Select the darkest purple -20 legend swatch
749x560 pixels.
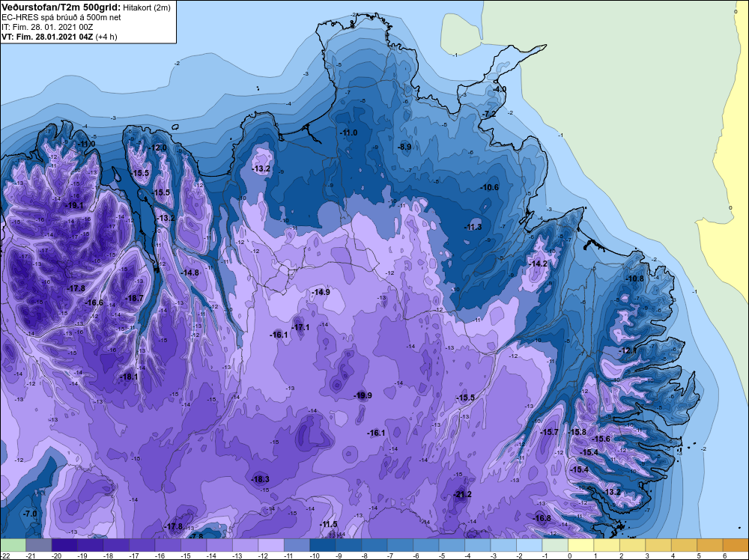[x=64, y=545]
